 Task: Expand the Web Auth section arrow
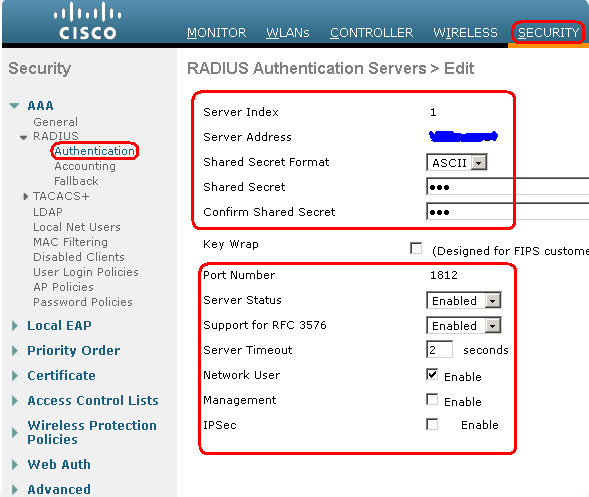click(x=15, y=465)
